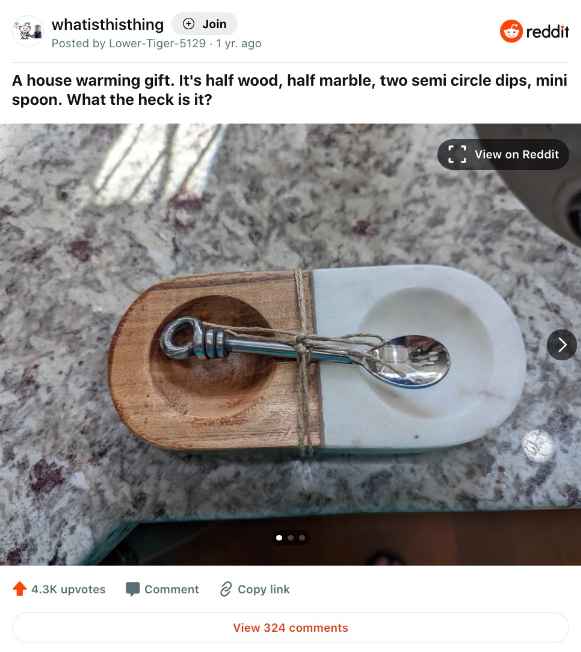Screen dimensions: 581x652
Task: Open the post title about house warming gift
Action: pyautogui.click(x=289, y=90)
